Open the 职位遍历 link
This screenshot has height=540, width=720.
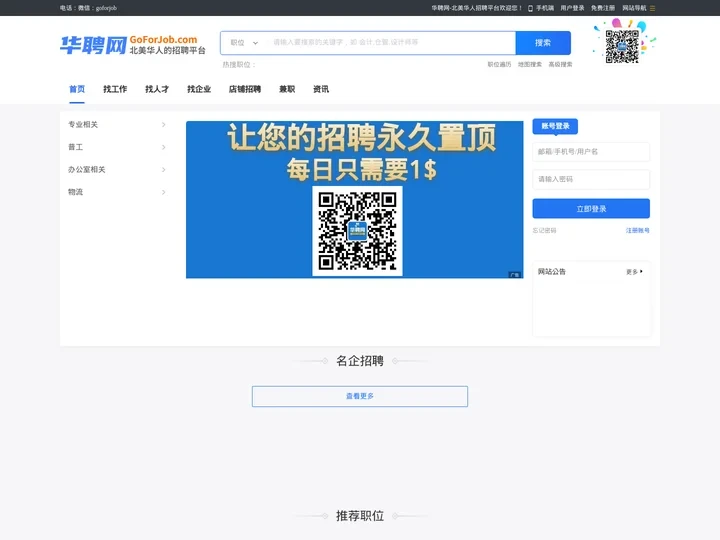click(x=499, y=64)
